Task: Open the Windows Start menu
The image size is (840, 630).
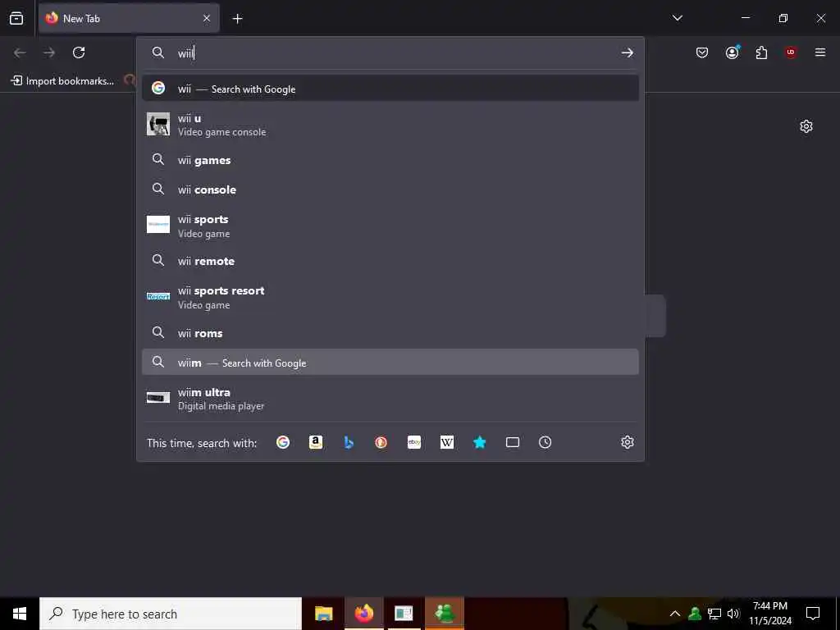Action: tap(20, 614)
